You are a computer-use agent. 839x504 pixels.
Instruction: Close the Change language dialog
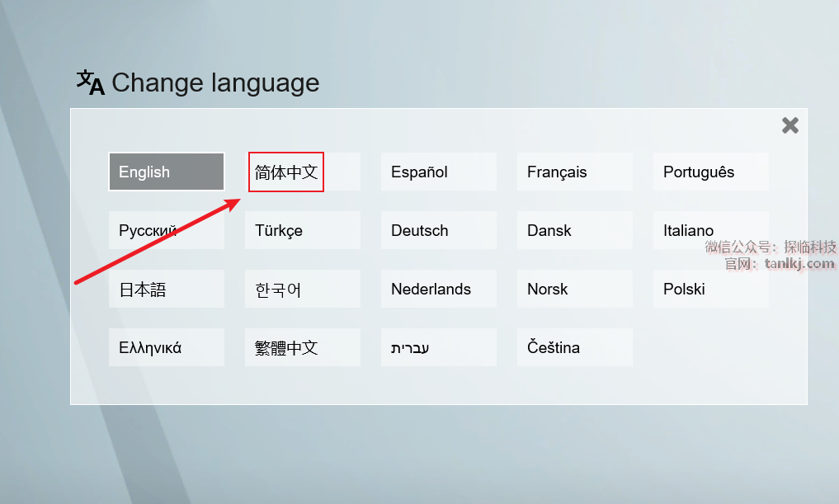click(790, 125)
